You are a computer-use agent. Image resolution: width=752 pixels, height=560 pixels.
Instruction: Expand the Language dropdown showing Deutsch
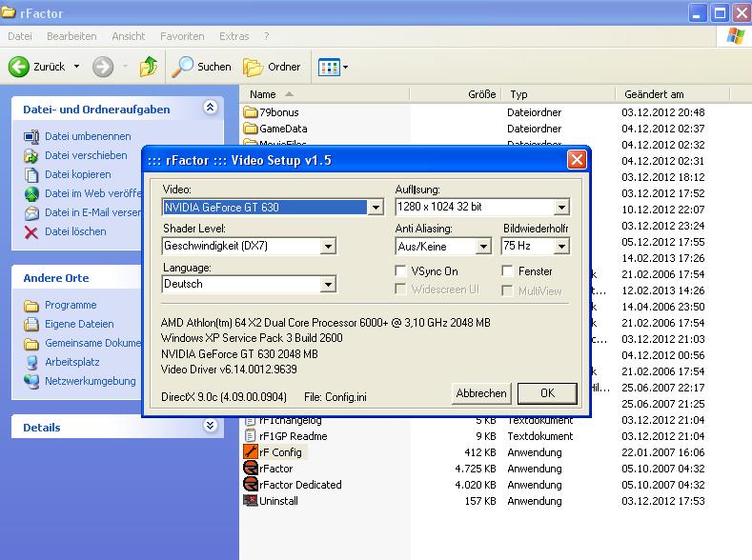pos(328,285)
